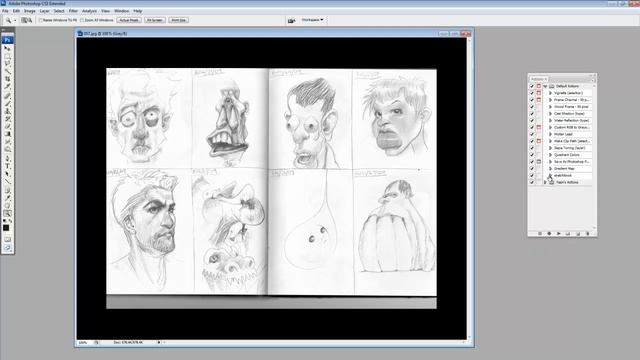Collapse the Default Actions set
Viewport: 640px width, 360px height.
coord(545,86)
